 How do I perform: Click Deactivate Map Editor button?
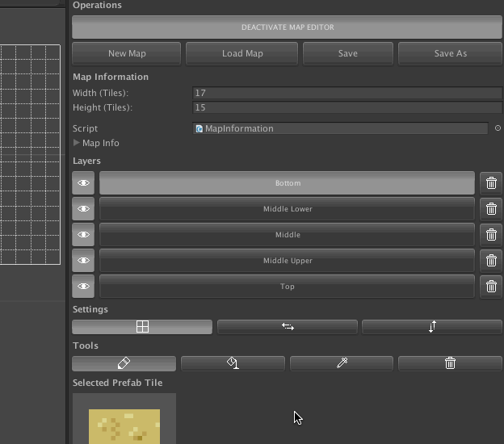click(x=288, y=27)
